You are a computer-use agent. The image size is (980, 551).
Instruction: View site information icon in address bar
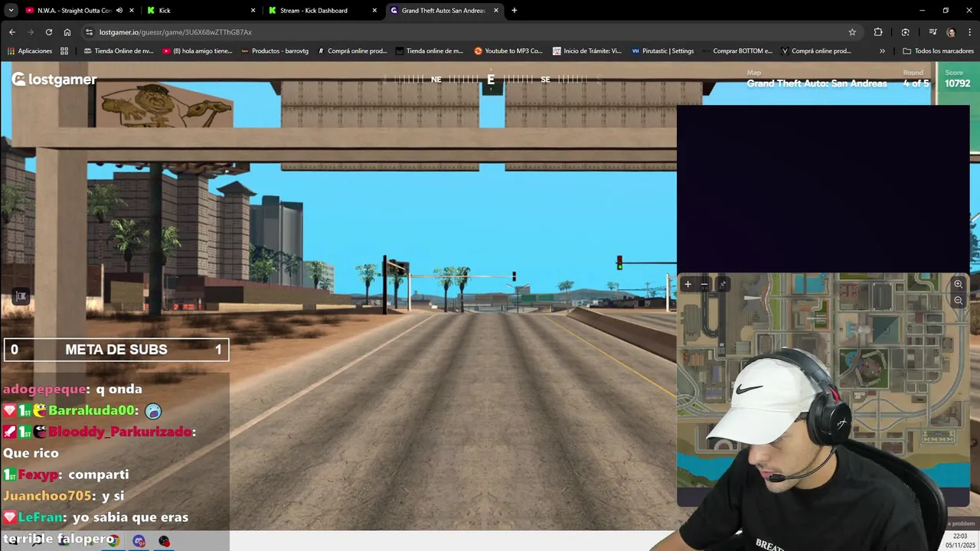coord(90,32)
